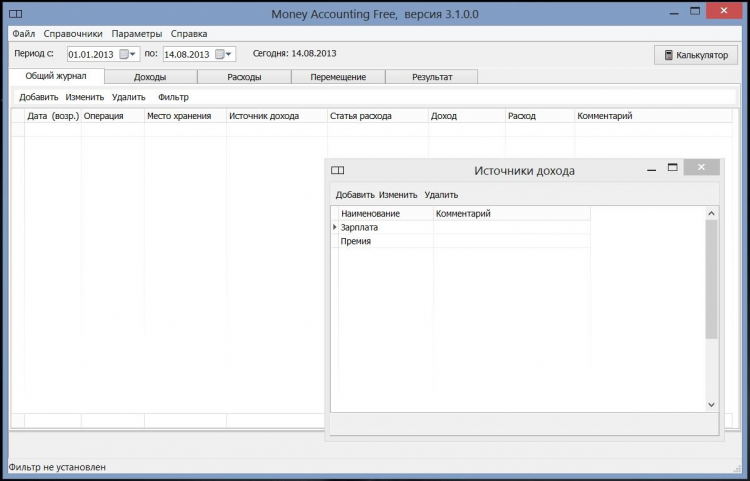Viewport: 750px width, 481px height.
Task: Open the Справка menu
Action: pos(189,34)
